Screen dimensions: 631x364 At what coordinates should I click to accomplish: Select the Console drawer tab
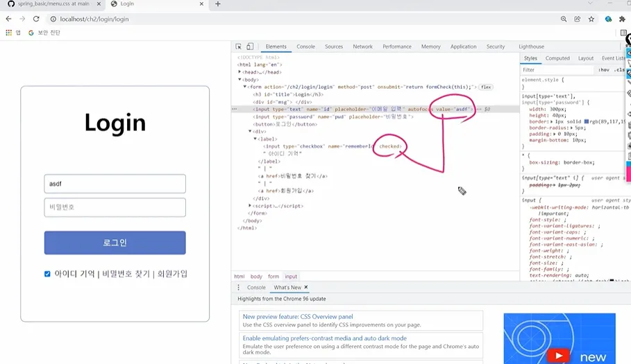pos(256,287)
